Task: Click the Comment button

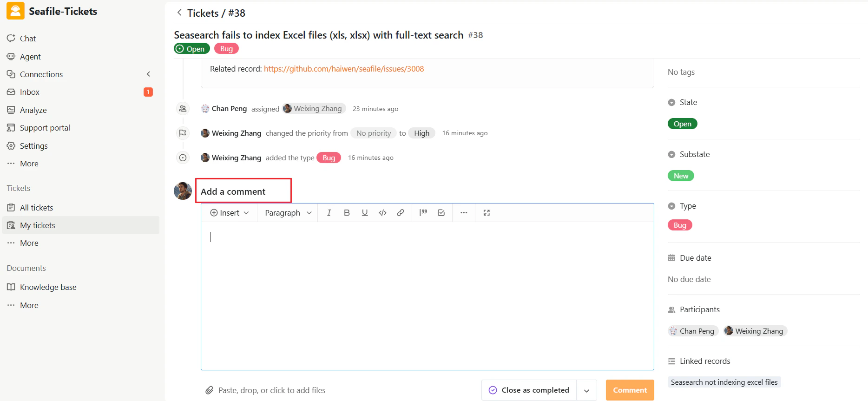Action: pos(630,390)
